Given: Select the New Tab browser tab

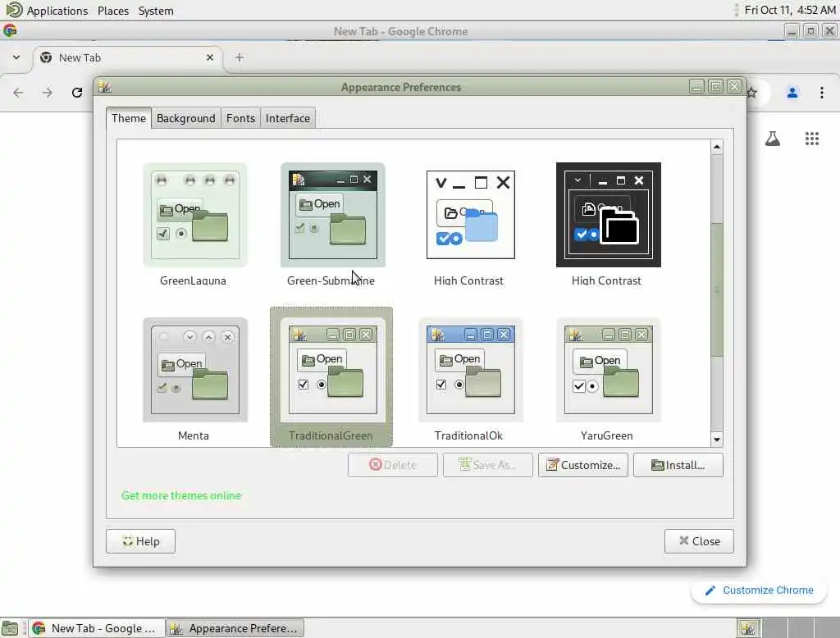Looking at the screenshot, I should coord(127,58).
